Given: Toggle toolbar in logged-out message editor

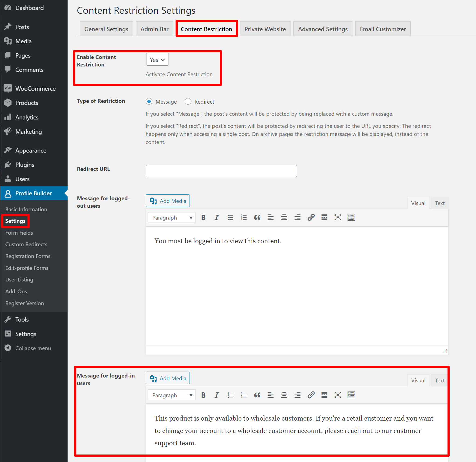Looking at the screenshot, I should [x=351, y=217].
